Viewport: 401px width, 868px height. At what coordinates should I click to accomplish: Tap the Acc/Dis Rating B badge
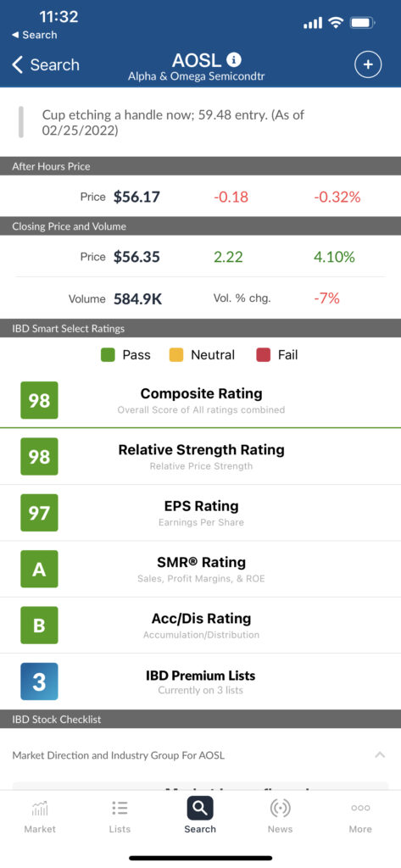(39, 625)
